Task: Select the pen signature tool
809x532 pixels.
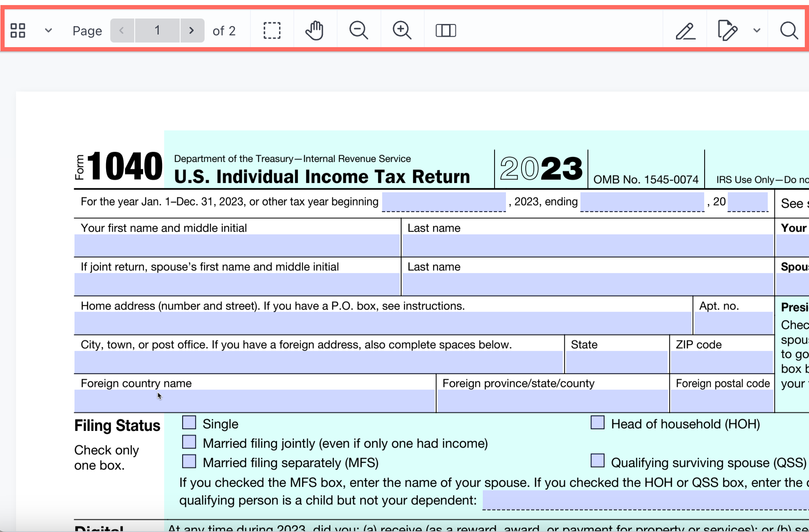Action: [x=685, y=30]
